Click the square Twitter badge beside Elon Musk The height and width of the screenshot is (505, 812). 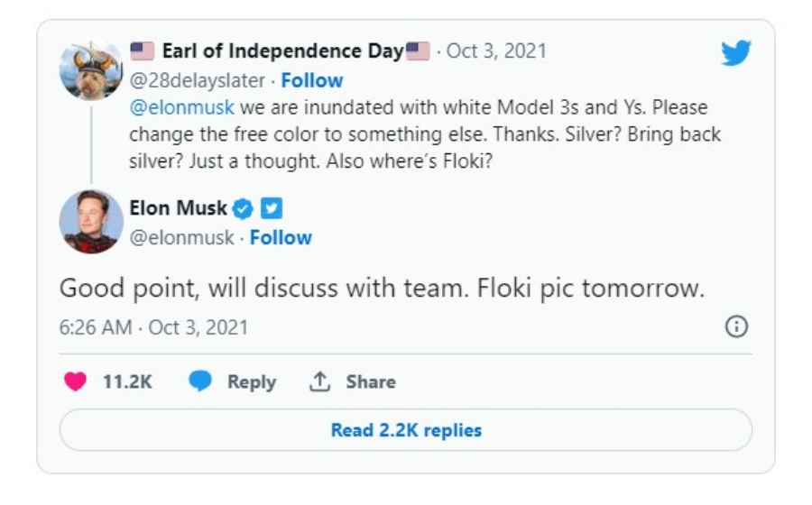click(x=272, y=208)
